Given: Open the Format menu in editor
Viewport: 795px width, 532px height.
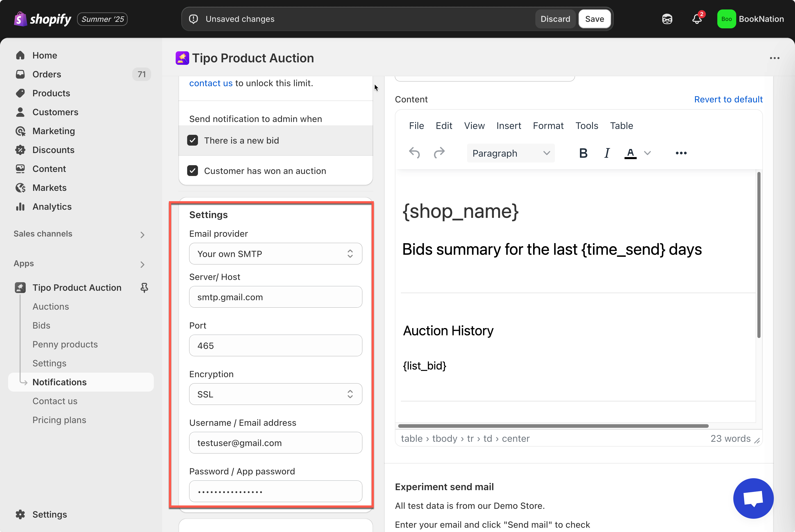Looking at the screenshot, I should [x=548, y=126].
